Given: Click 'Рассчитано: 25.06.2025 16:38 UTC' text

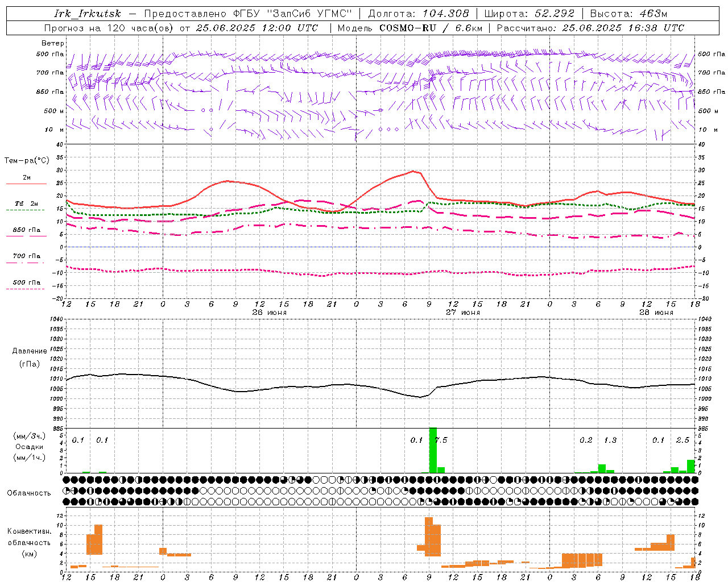Looking at the screenshot, I should tap(590, 28).
